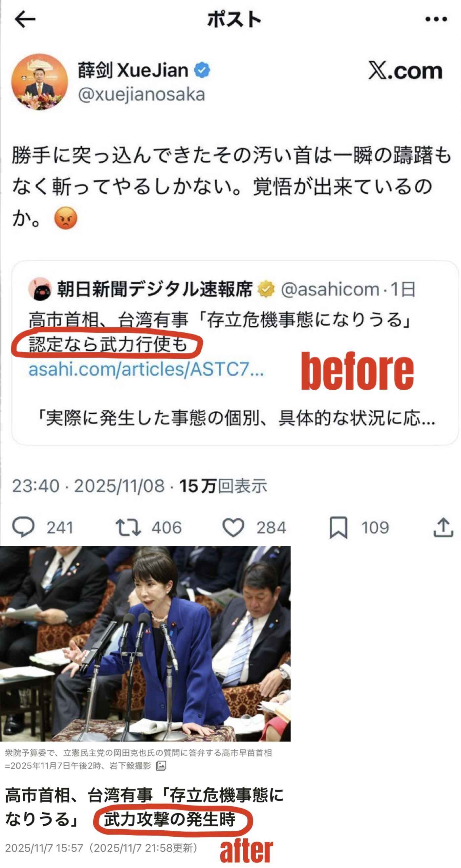Open the three-dot more options menu
461x868 pixels.
pos(436,19)
